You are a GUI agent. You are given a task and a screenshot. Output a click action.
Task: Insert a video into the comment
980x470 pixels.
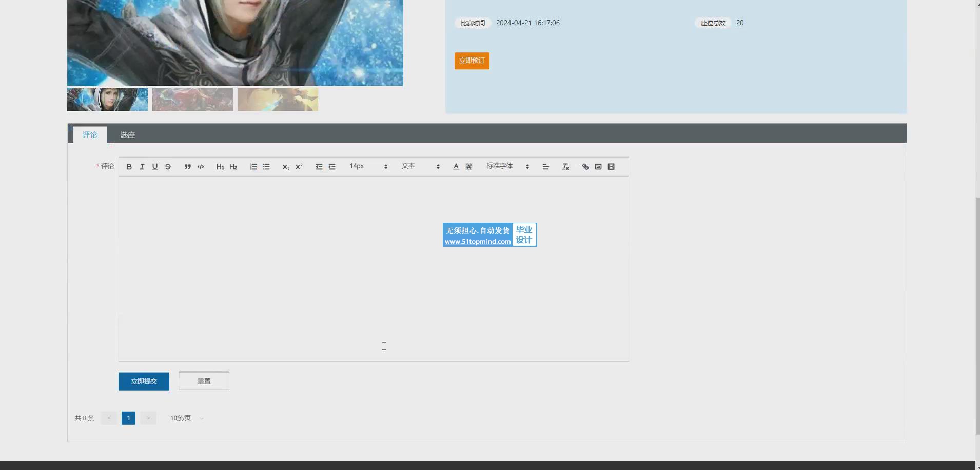pyautogui.click(x=611, y=167)
